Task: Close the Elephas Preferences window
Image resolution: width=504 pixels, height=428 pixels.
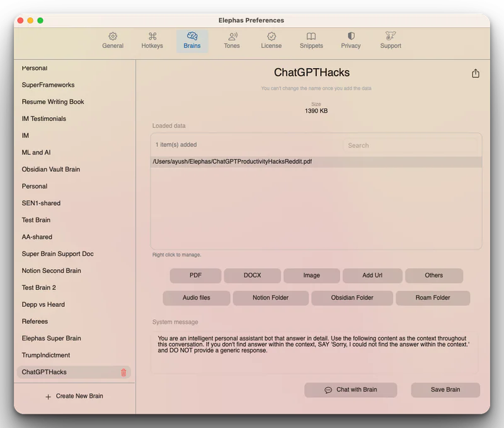Action: 21,21
